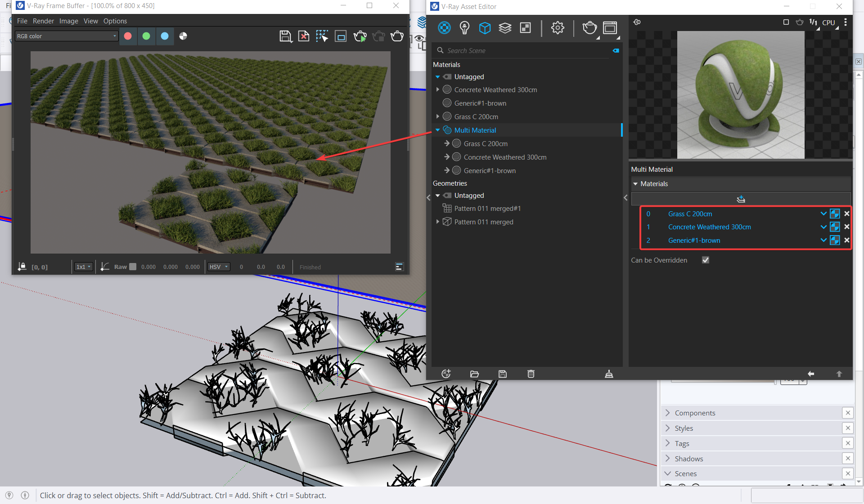Open View menu in Frame Buffer

pos(90,21)
